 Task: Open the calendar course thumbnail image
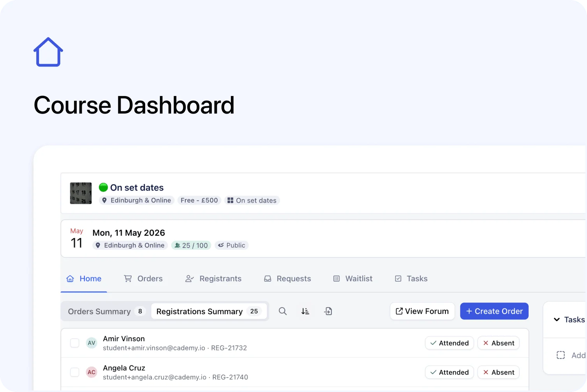81,193
